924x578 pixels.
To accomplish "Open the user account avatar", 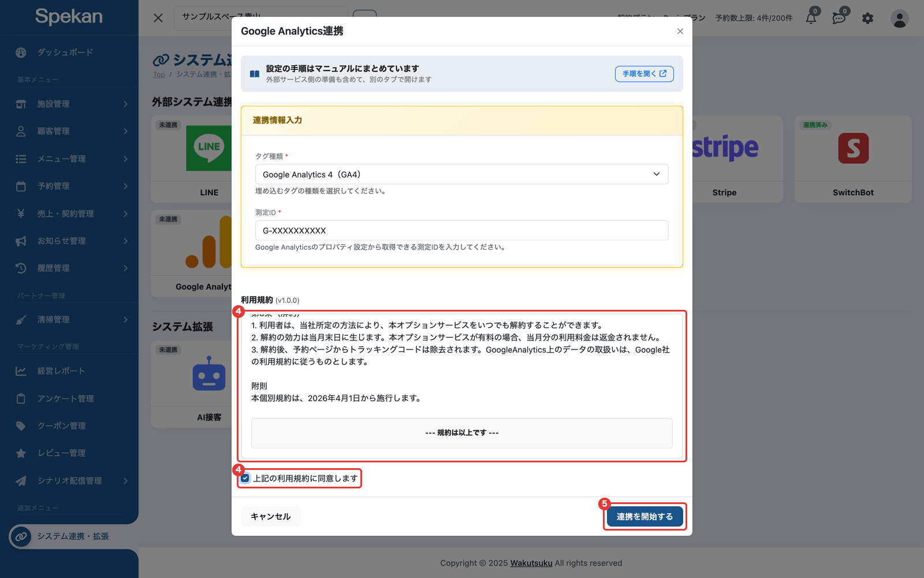I will tap(899, 18).
